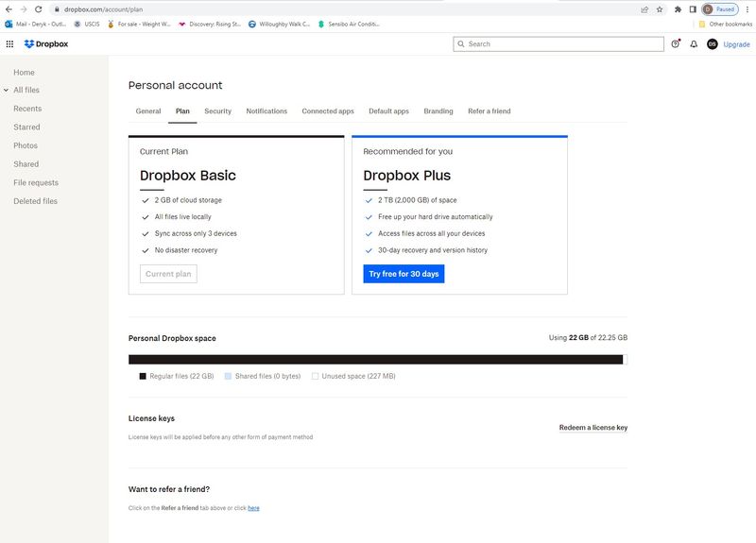
Task: Open the Chrome three-dot menu
Action: [747, 9]
